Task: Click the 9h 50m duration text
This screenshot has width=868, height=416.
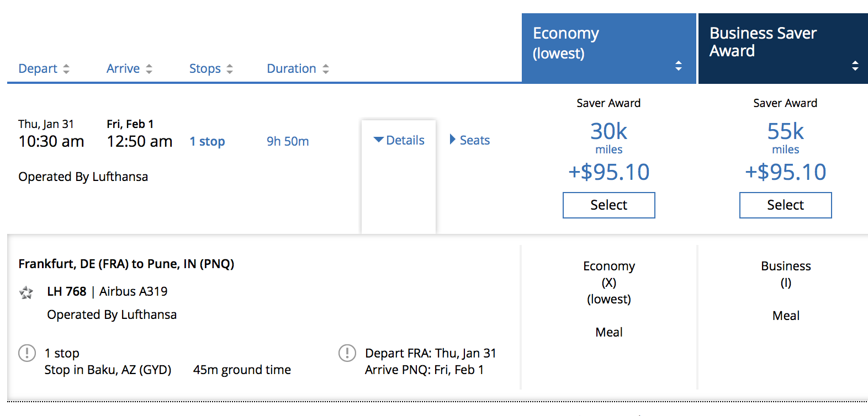Action: tap(288, 142)
